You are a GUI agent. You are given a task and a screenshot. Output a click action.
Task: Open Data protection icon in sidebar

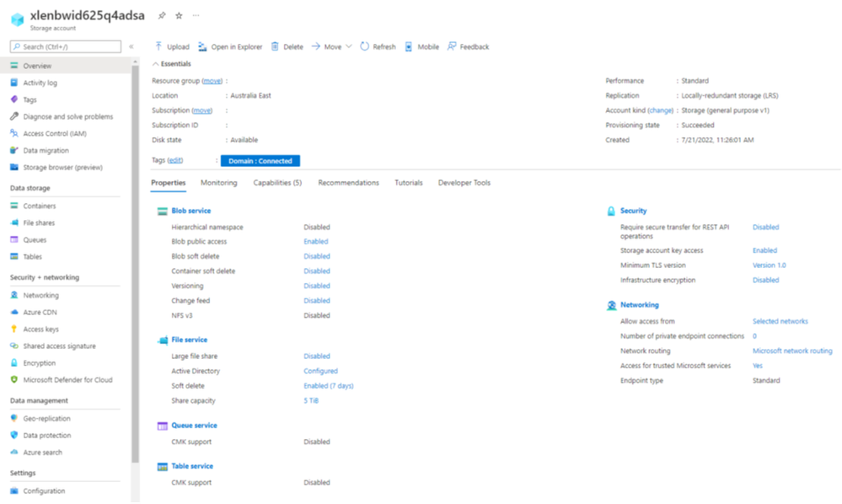pyautogui.click(x=14, y=435)
